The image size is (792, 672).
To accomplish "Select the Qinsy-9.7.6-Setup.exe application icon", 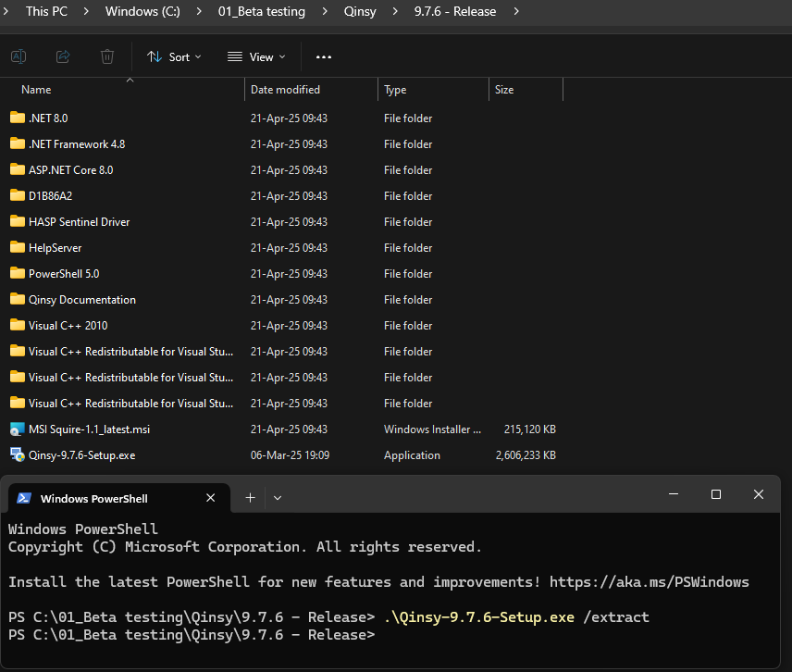I will 17,454.
